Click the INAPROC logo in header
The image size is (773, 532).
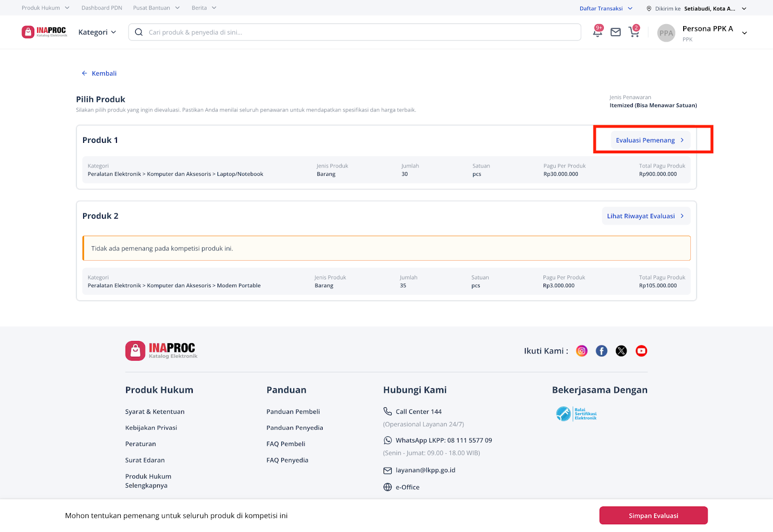[x=44, y=32]
